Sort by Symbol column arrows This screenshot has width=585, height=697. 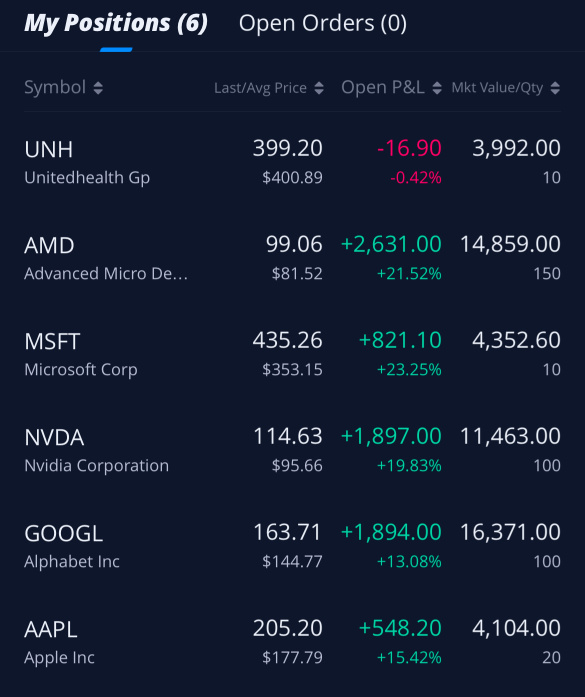coord(98,88)
